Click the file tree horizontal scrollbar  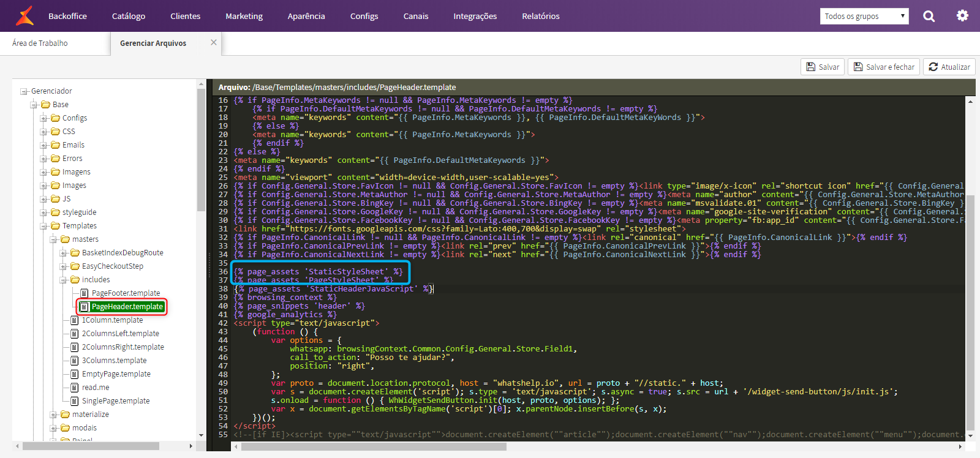coord(91,446)
